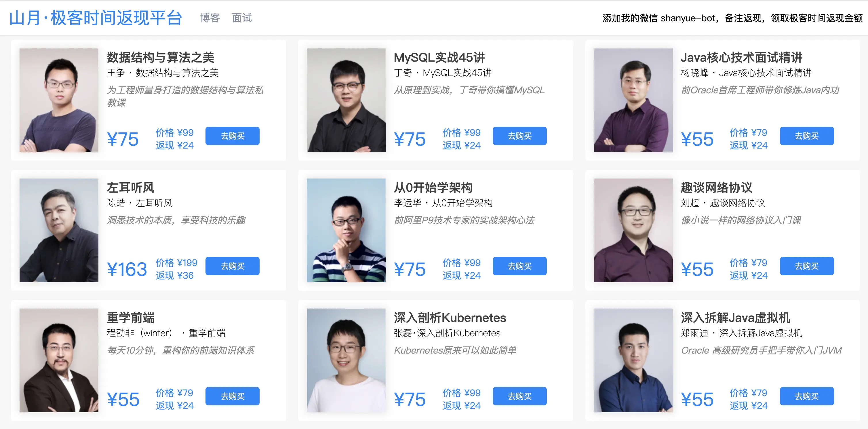The image size is (868, 429).
Task: Open the 面试 navigation link
Action: point(241,18)
